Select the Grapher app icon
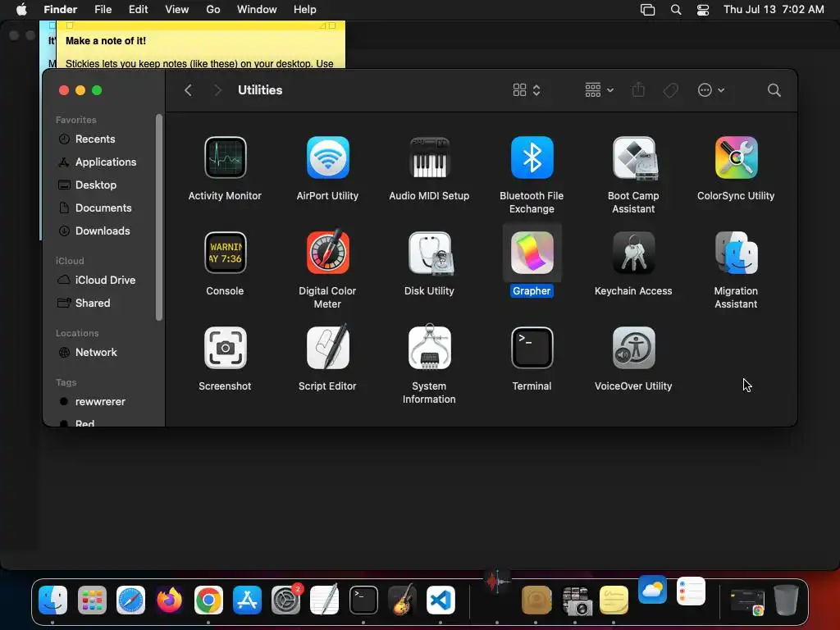Screen dimensions: 840x630 532,253
